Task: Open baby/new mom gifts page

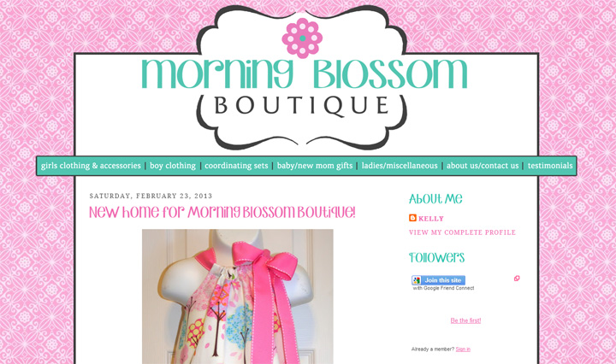Action: 315,166
